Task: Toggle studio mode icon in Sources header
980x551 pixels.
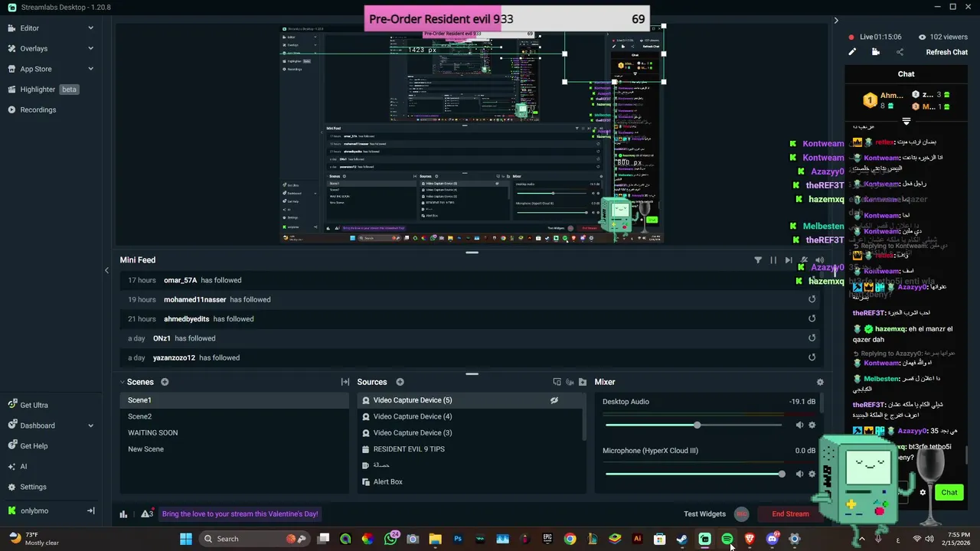Action: pos(557,382)
